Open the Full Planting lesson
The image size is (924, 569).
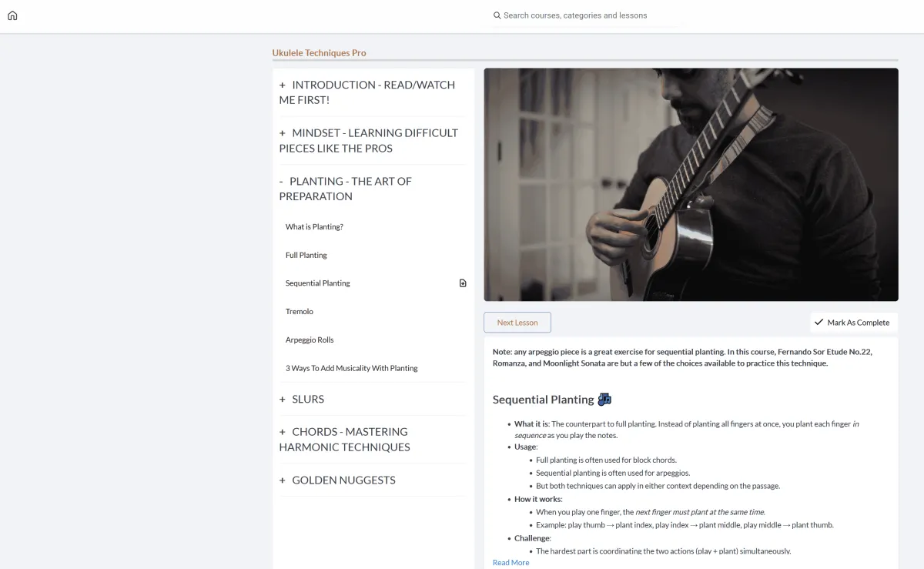[306, 255]
